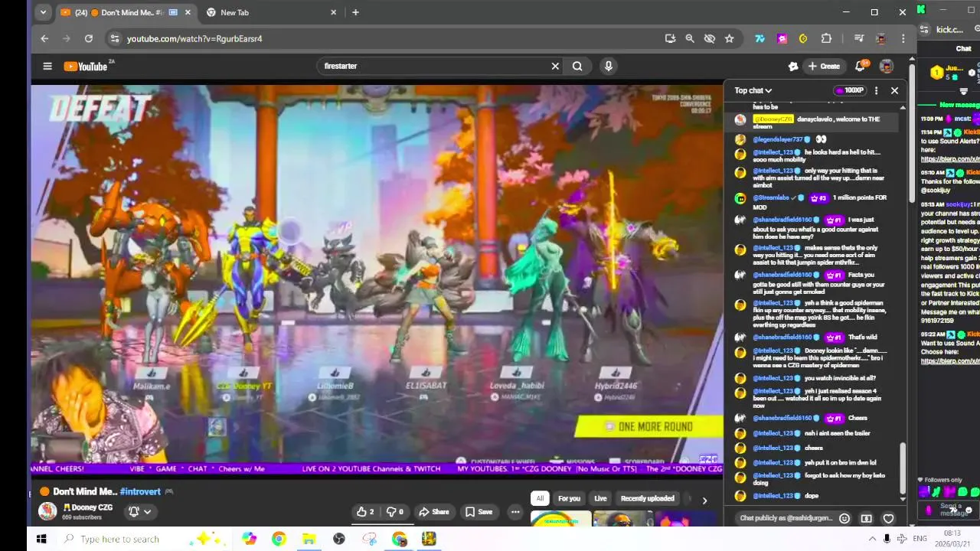980x551 pixels.
Task: Reload the YouTube page
Action: click(x=89, y=38)
